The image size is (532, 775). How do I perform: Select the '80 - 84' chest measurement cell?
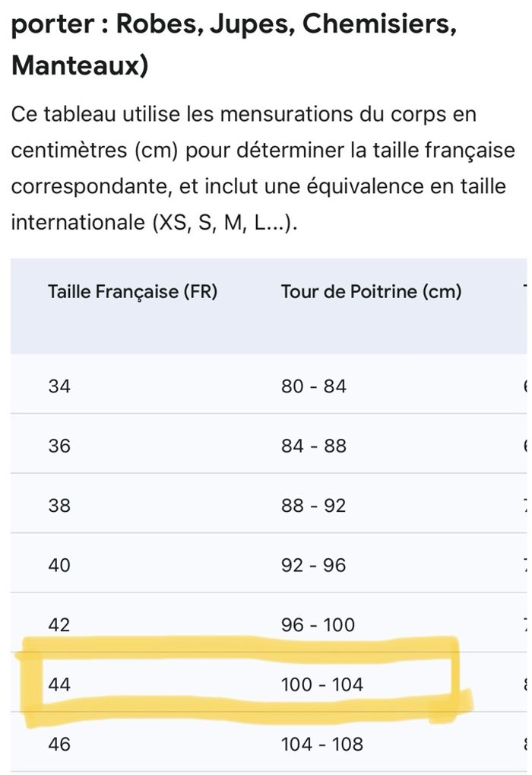[x=314, y=386]
